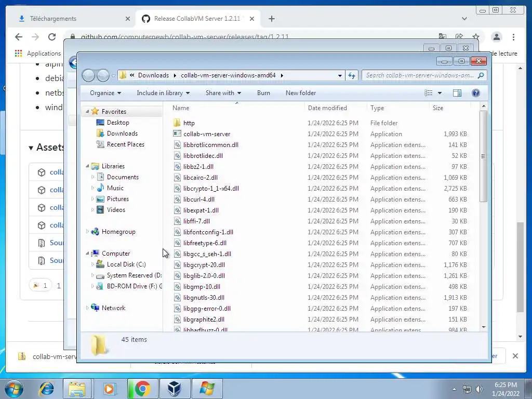Image resolution: width=532 pixels, height=399 pixels.
Task: Click the search magnifier icon in Explorer
Action: (x=481, y=75)
